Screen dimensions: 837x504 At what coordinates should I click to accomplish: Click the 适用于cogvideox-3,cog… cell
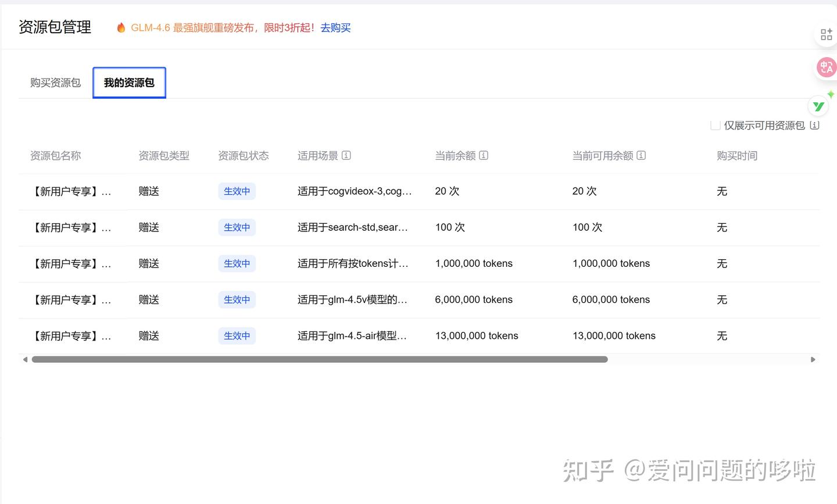[355, 191]
